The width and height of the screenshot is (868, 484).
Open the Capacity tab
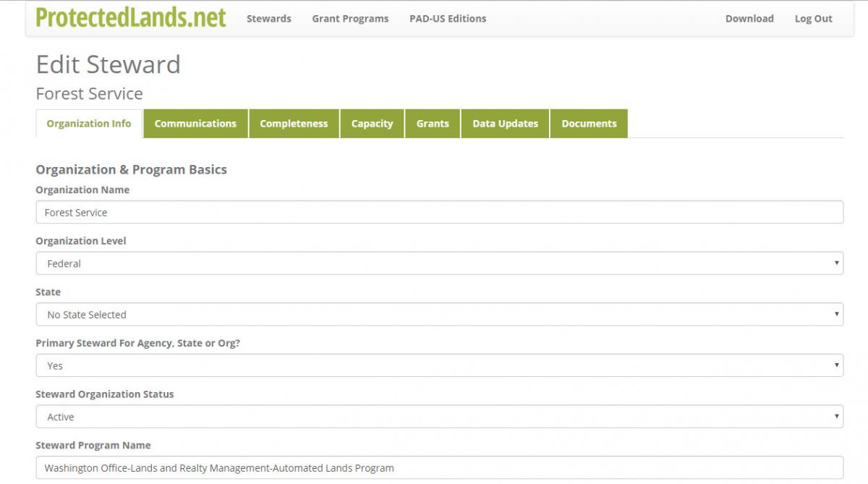point(372,124)
